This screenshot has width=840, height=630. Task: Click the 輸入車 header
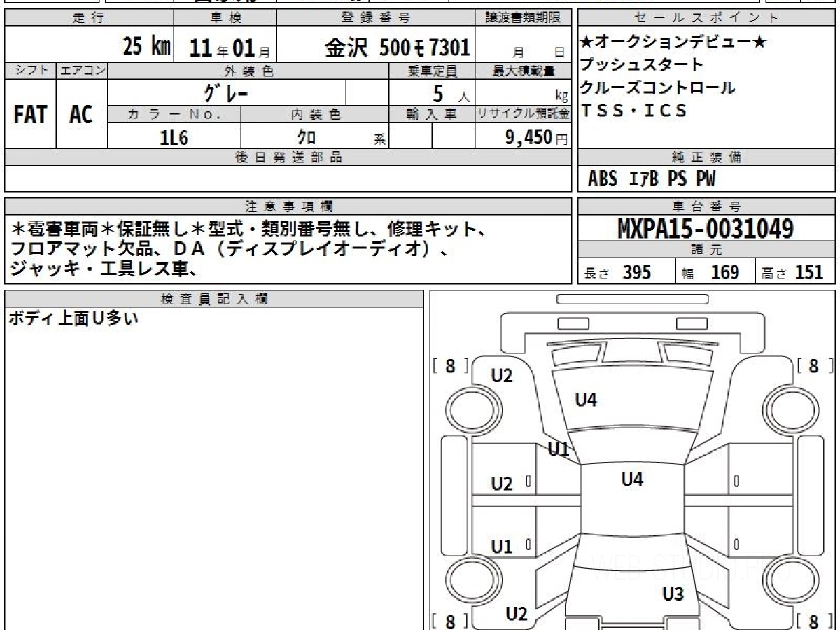[432, 114]
